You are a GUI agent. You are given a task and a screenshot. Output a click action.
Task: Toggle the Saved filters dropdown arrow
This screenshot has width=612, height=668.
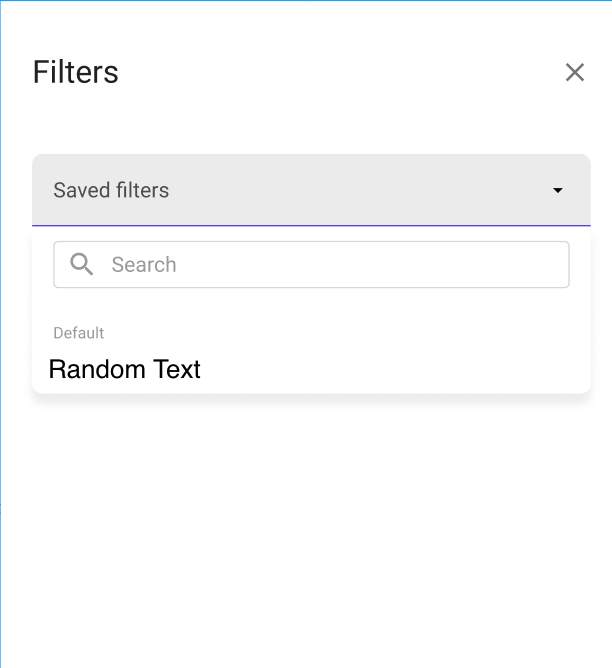[558, 190]
